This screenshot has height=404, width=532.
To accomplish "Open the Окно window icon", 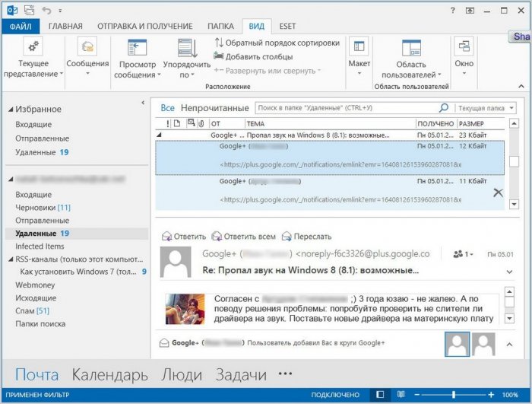I will [x=464, y=46].
